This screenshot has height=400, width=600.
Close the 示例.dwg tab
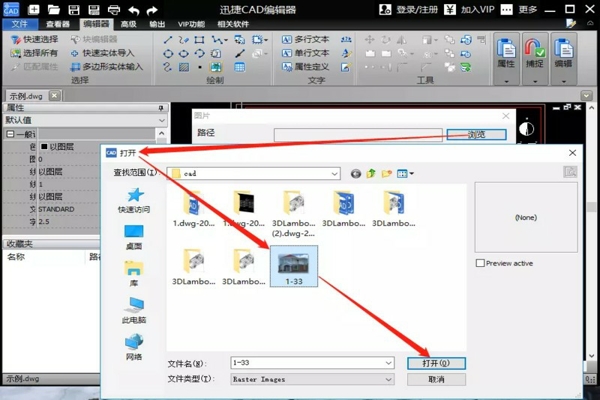[54, 95]
